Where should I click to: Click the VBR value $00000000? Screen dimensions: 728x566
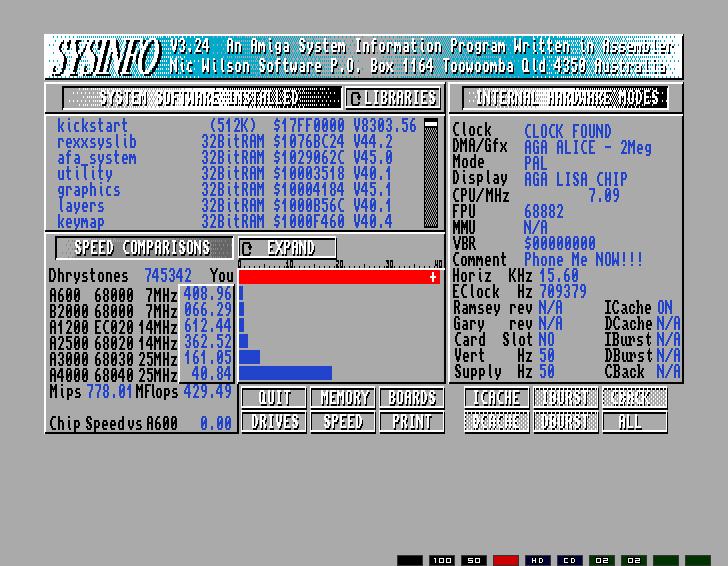(x=560, y=243)
